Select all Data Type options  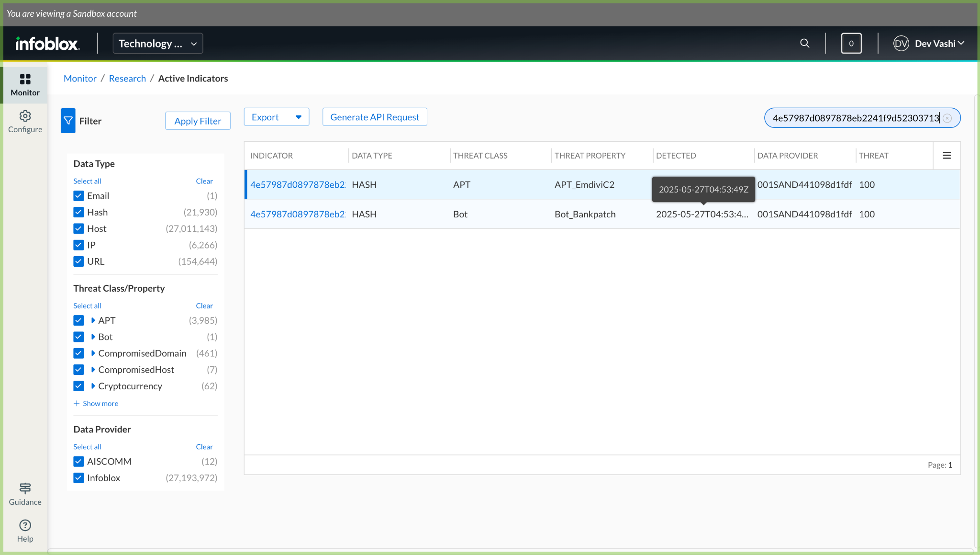tap(87, 181)
